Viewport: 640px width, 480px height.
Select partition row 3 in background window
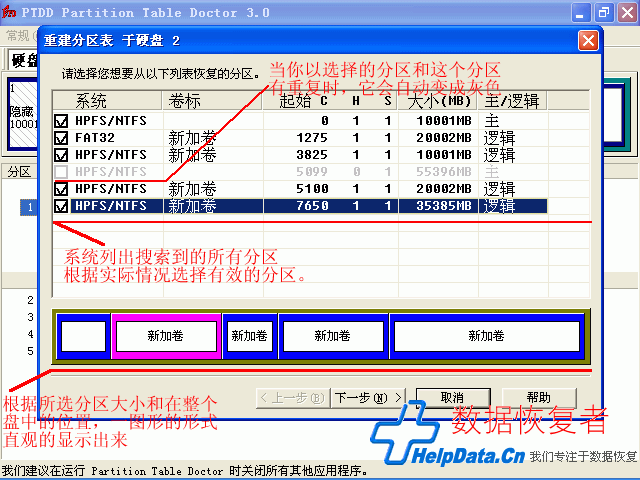coord(30,317)
